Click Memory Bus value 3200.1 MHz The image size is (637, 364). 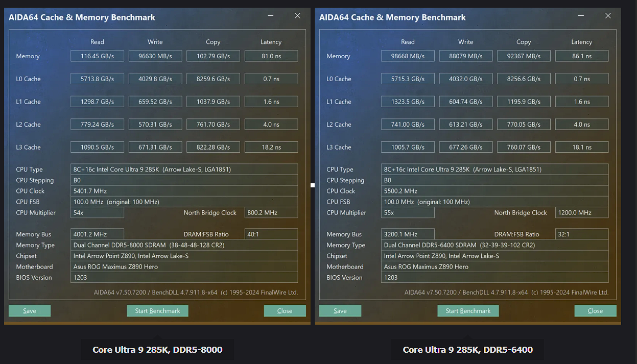408,234
